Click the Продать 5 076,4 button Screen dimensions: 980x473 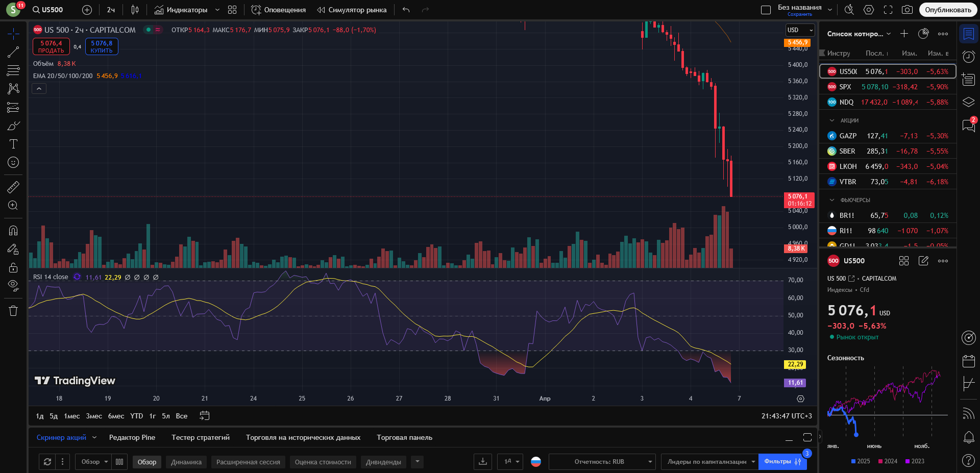pyautogui.click(x=51, y=46)
